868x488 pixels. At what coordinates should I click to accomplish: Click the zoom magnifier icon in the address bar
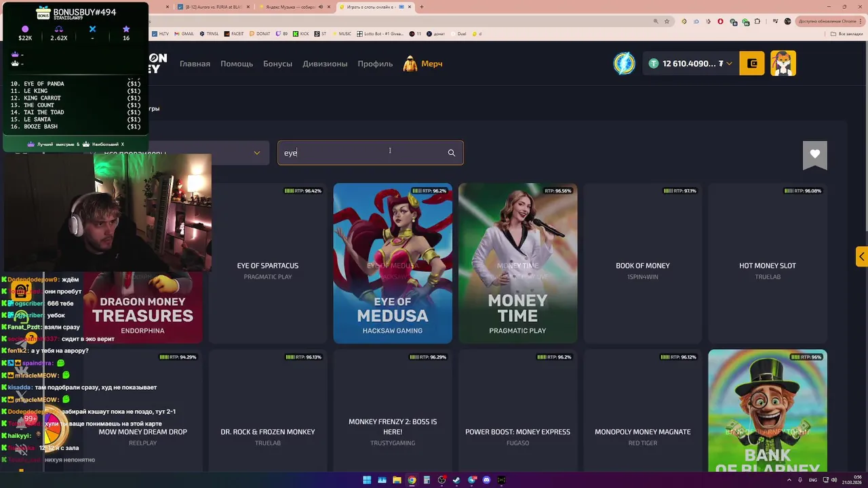pos(656,22)
